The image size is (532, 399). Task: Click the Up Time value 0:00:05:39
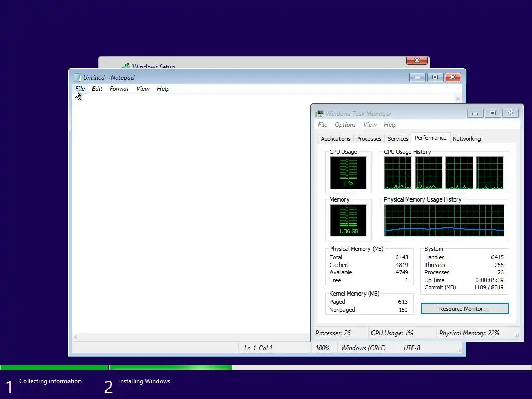click(489, 280)
